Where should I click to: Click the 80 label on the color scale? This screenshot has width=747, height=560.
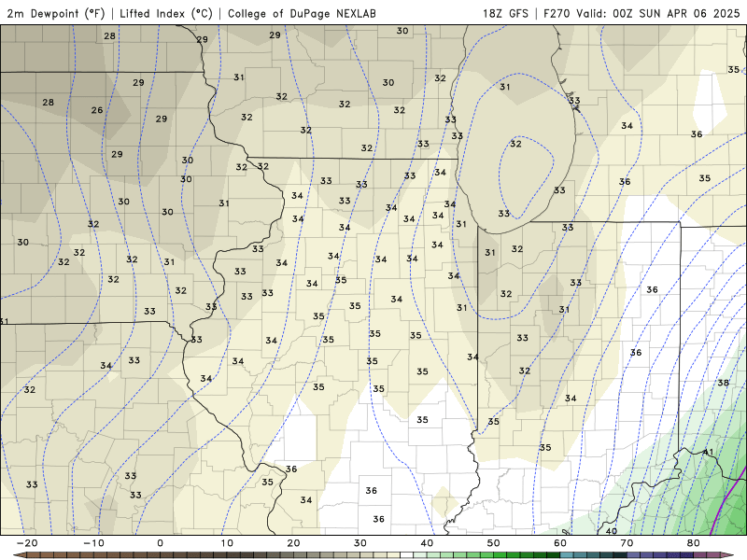coord(694,543)
